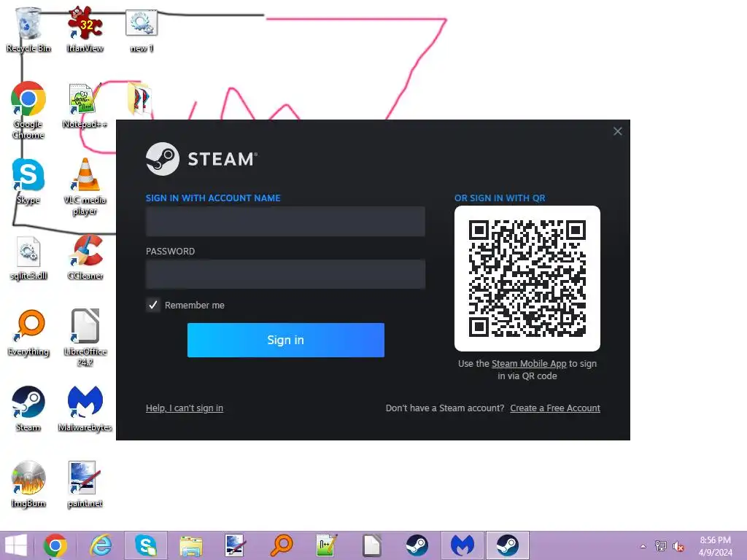This screenshot has width=747, height=560.
Task: Open network status tray icon
Action: (x=661, y=546)
